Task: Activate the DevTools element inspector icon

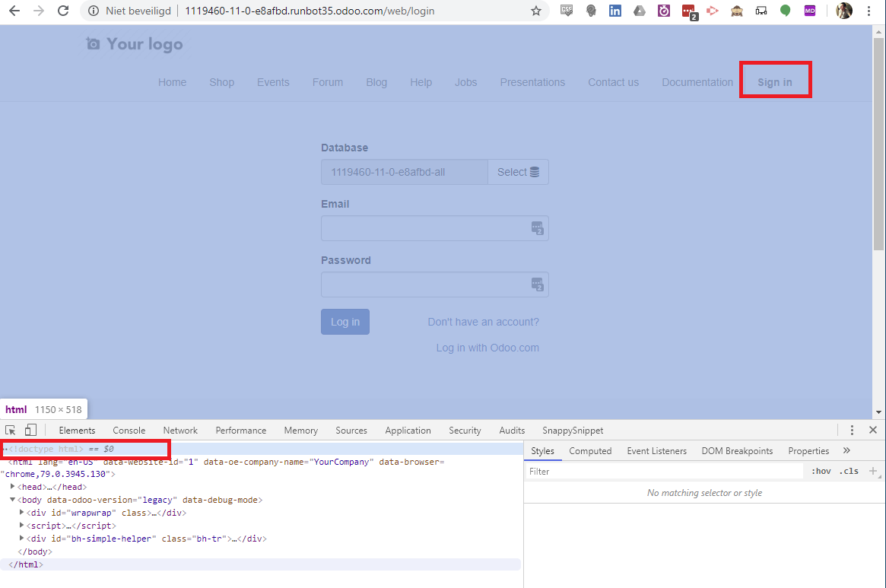Action: coord(10,431)
